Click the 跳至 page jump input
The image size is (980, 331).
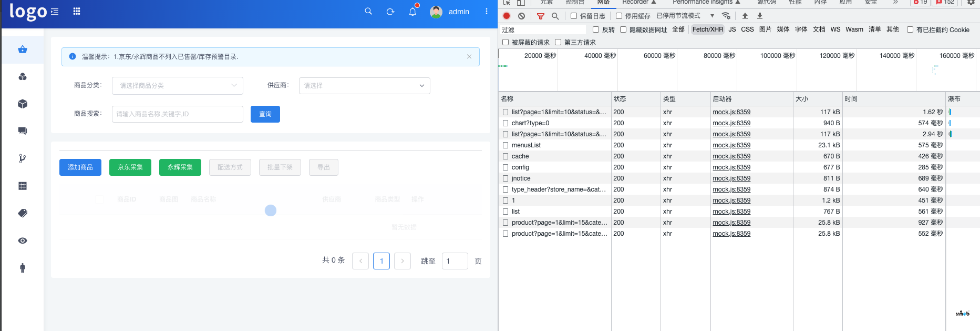[x=455, y=261]
